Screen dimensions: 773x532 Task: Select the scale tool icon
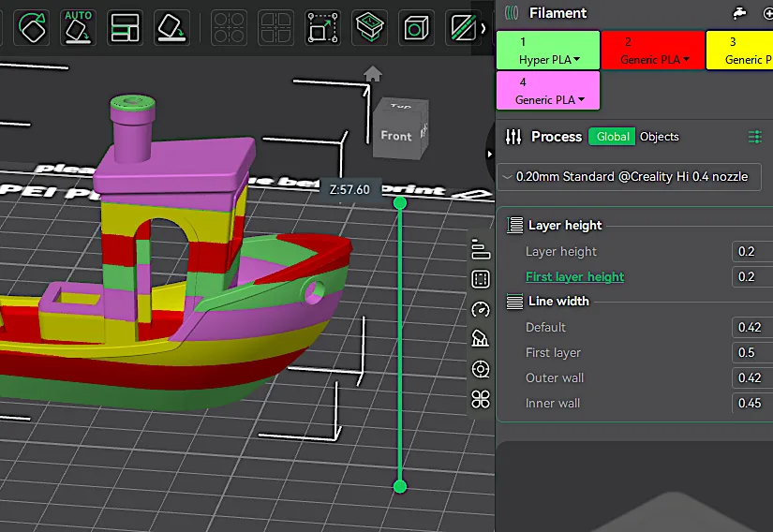pyautogui.click(x=322, y=27)
